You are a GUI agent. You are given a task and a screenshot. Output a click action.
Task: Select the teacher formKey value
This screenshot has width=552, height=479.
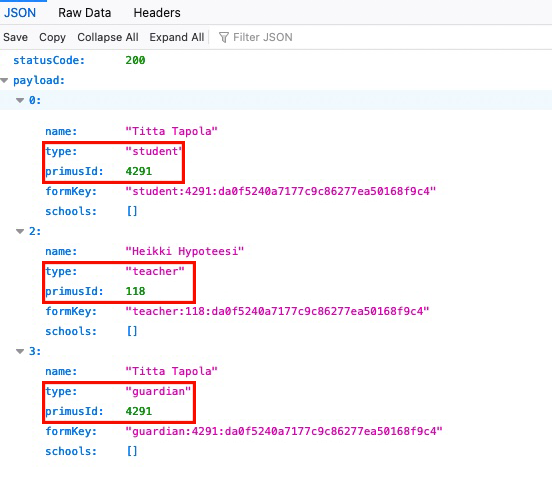click(x=277, y=311)
